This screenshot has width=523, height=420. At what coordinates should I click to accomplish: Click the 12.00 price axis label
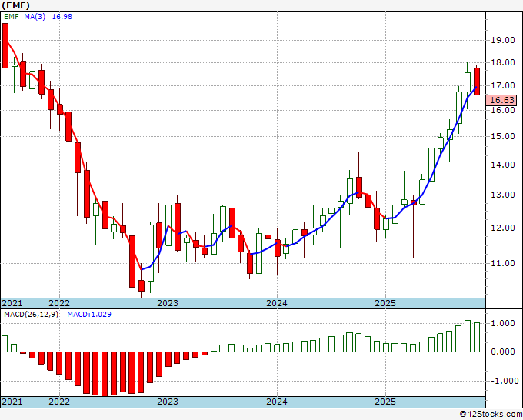(503, 228)
